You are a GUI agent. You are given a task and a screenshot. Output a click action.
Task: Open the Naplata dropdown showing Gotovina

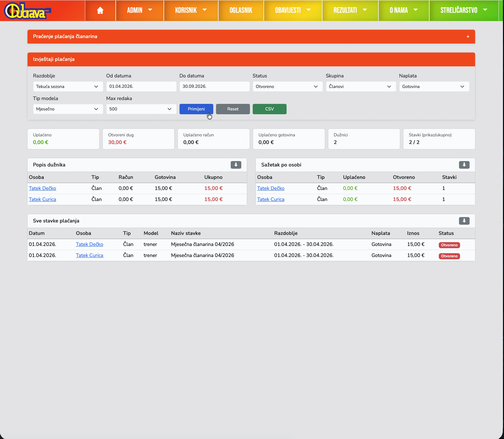434,86
